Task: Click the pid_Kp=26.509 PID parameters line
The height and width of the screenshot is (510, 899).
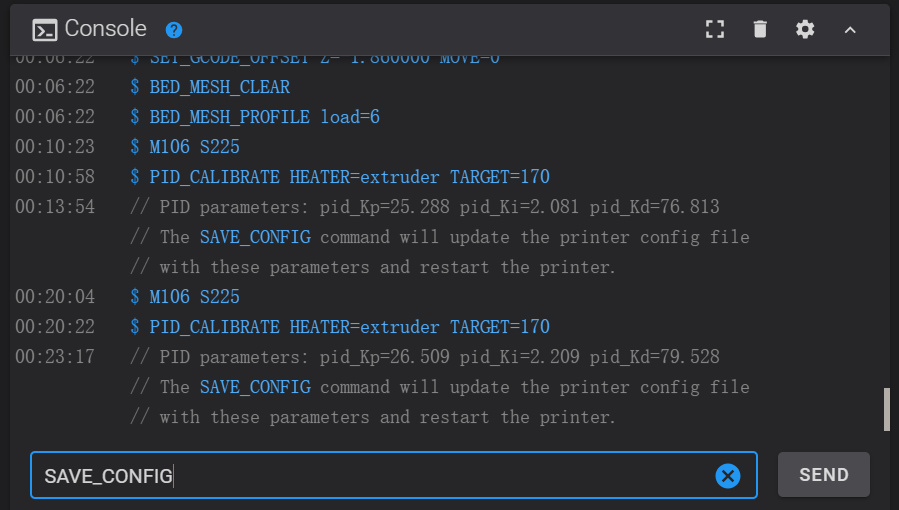Action: 425,357
